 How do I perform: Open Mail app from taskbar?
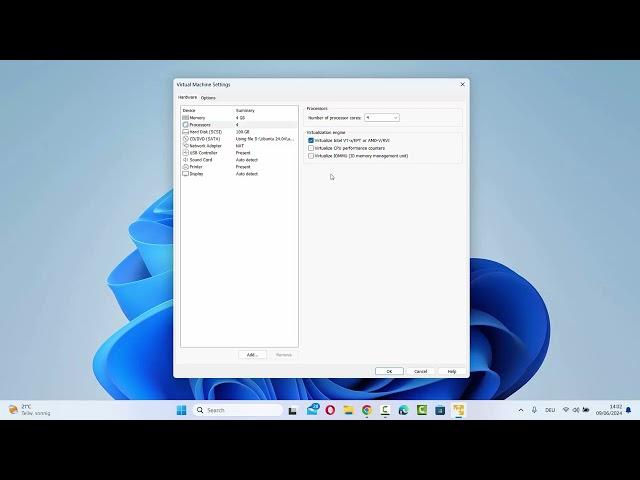click(x=313, y=410)
